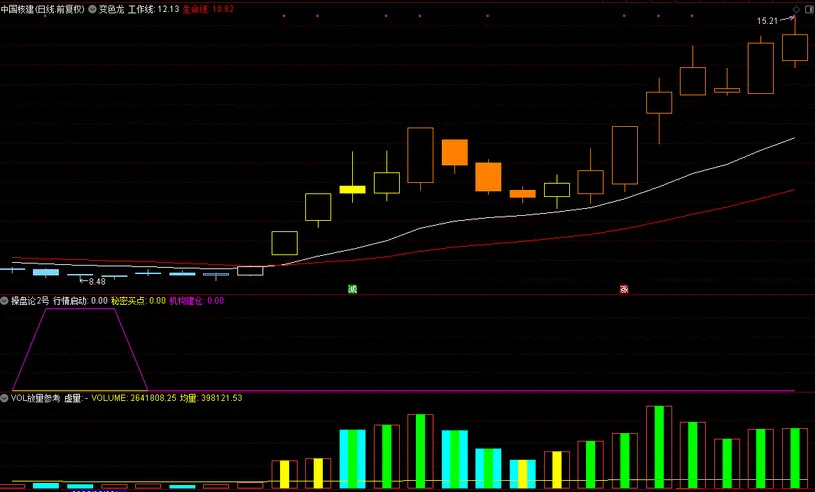Click the 操盘论2号 indicator name
The image size is (815, 492).
tap(30, 301)
